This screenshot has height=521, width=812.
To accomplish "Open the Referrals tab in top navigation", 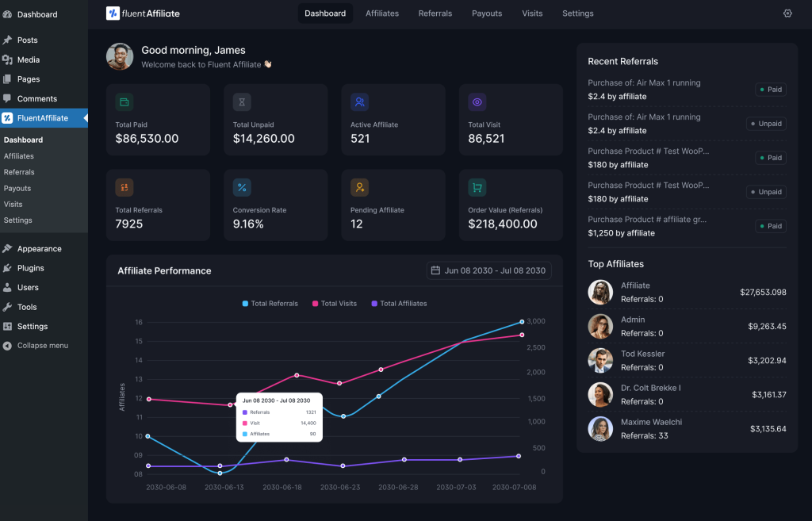I will [435, 13].
